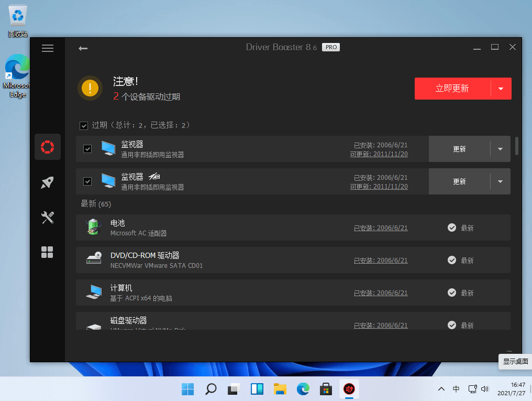Open 可更新: 2011/11/20 link of second 监视器
This screenshot has height=401, width=532.
point(379,187)
